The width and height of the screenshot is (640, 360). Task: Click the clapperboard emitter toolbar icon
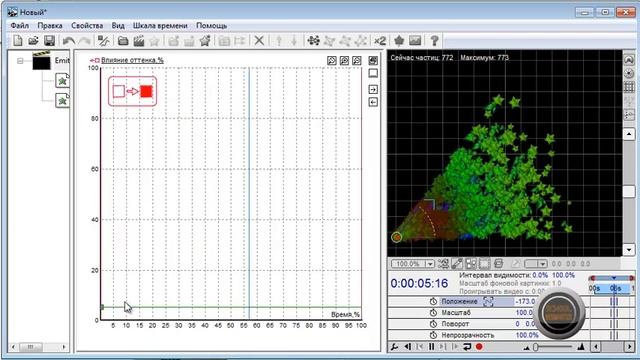139,40
